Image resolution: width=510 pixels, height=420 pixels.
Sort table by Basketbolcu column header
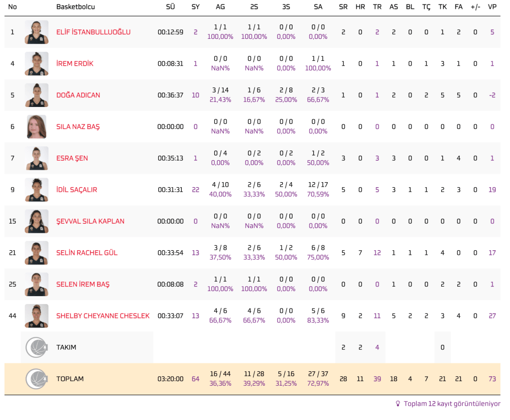click(x=76, y=7)
